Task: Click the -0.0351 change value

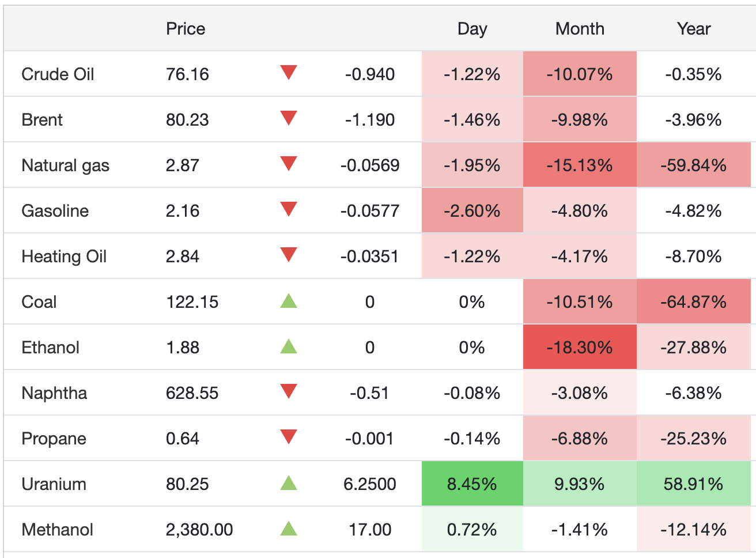Action: pos(370,257)
